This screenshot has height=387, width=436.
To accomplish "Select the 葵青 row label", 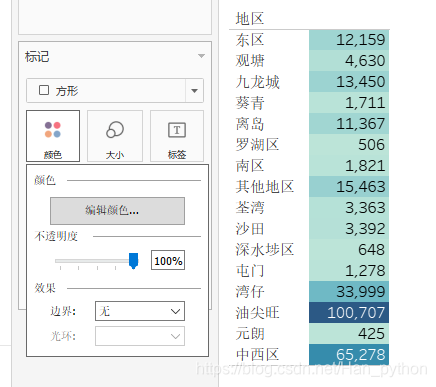I will tap(250, 103).
